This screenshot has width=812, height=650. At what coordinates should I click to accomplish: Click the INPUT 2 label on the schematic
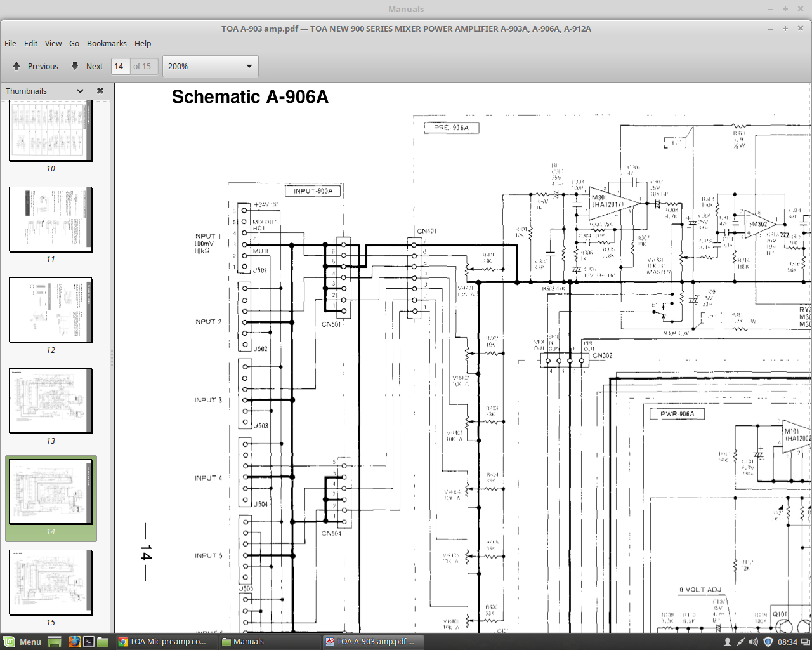[x=208, y=322]
